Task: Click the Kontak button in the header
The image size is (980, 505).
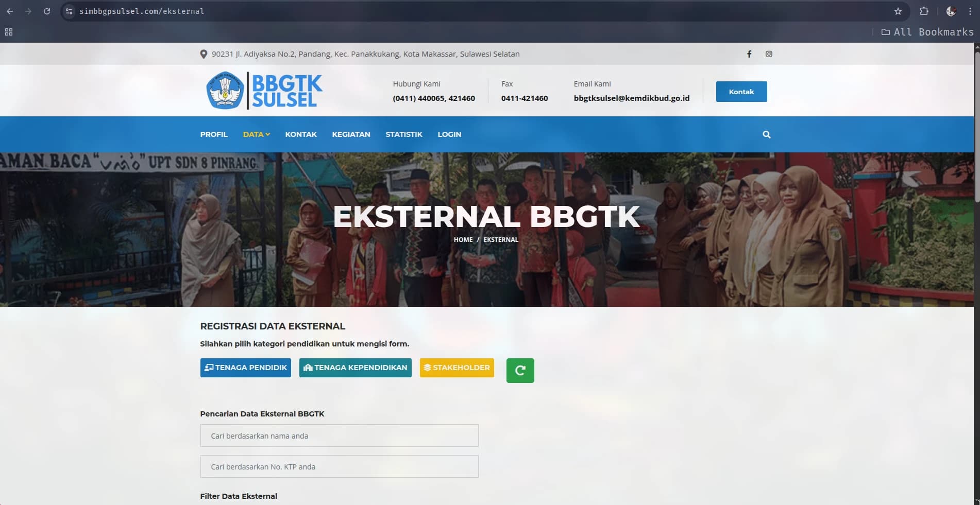Action: click(x=741, y=91)
